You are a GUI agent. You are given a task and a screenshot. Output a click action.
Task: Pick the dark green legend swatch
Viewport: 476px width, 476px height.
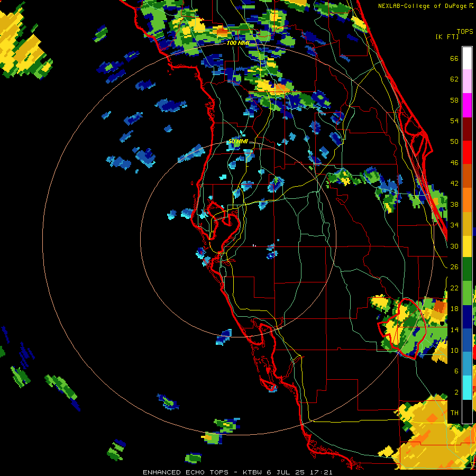[467, 269]
